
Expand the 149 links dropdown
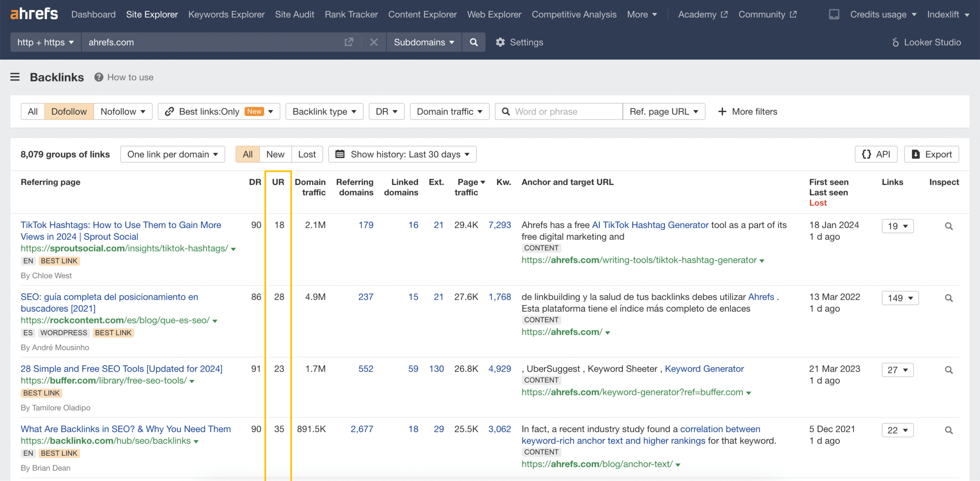900,298
